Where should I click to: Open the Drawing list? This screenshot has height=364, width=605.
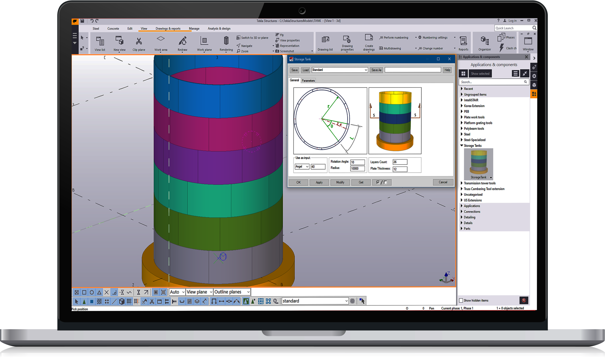(x=325, y=43)
